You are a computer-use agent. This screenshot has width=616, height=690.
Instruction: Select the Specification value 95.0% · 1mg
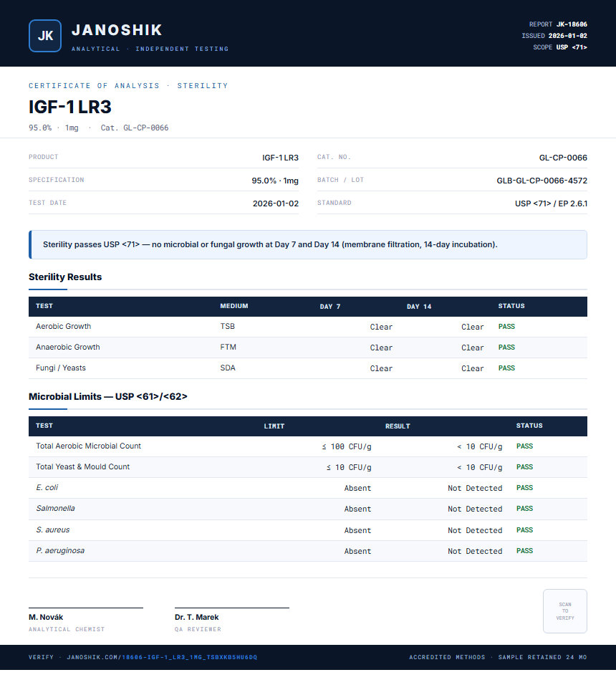[275, 181]
